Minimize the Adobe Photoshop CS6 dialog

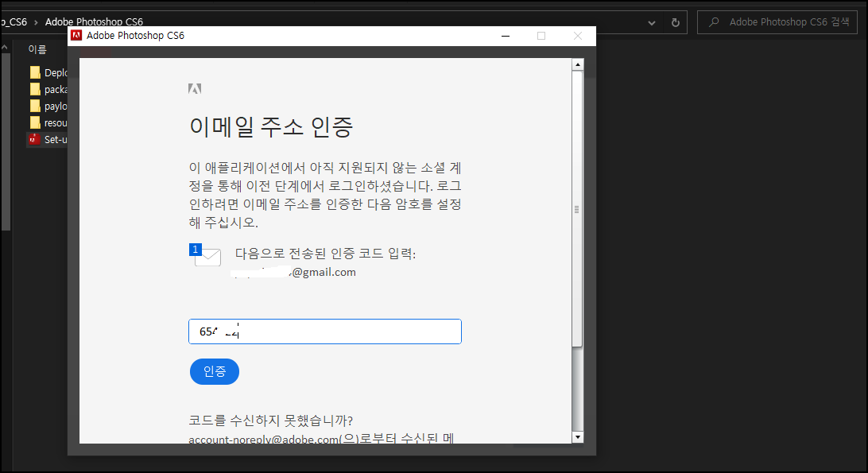(x=506, y=36)
